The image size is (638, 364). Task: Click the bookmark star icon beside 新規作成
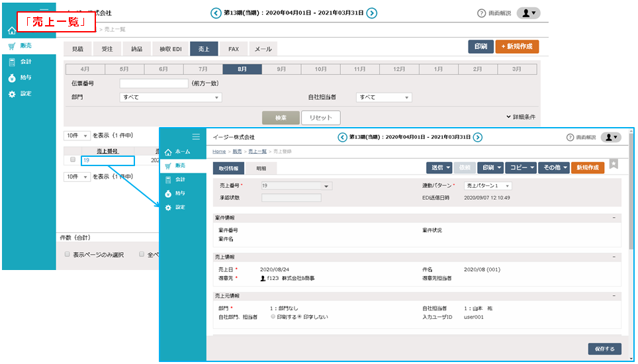614,165
